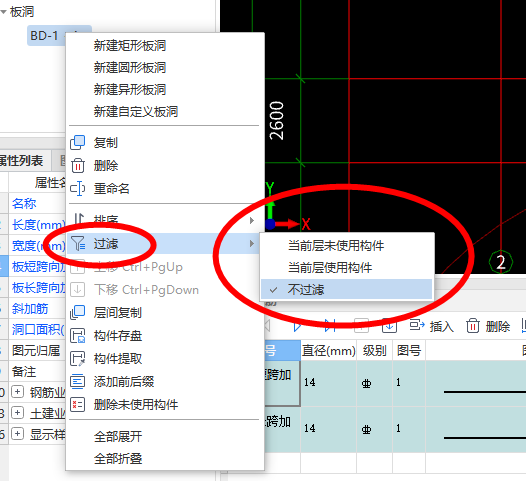The width and height of the screenshot is (526, 481).
Task: Click the 洞口面积 property row
Action: pos(33,330)
